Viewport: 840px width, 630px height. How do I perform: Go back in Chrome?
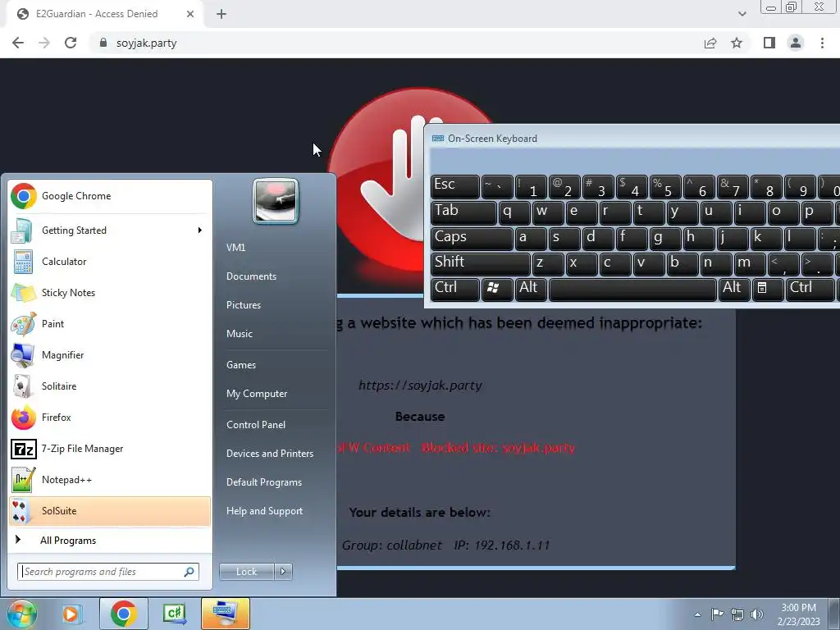[18, 43]
